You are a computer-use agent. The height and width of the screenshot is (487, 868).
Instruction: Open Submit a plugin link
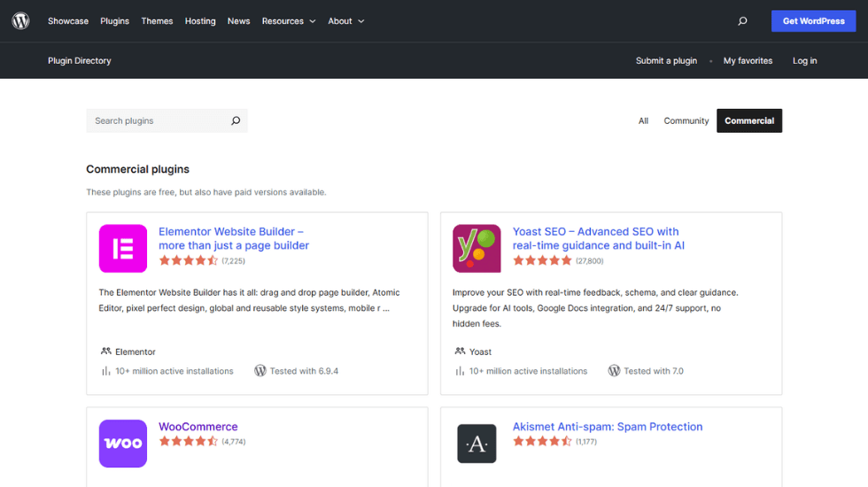click(x=666, y=61)
